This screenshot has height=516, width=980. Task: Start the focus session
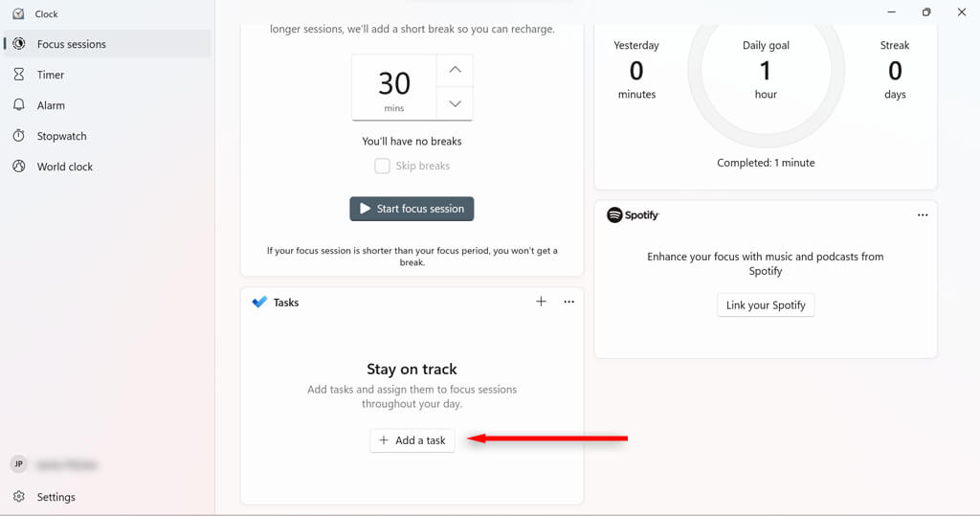(x=412, y=209)
